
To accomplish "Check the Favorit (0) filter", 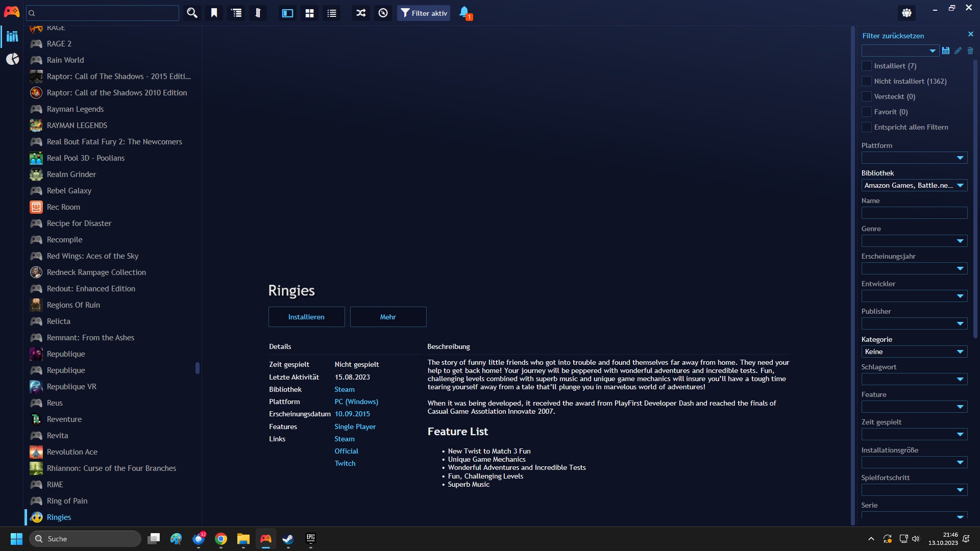I will click(x=866, y=112).
